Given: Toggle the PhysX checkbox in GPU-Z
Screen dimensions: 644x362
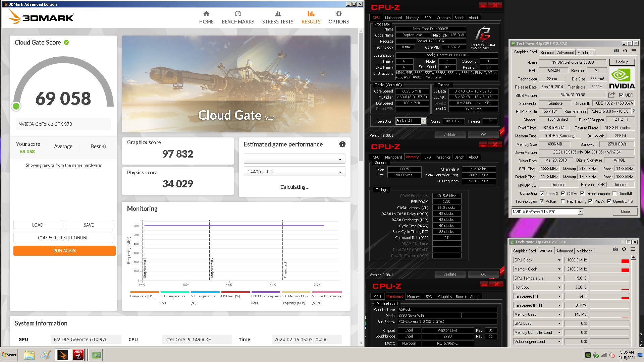Looking at the screenshot, I should pos(590,201).
